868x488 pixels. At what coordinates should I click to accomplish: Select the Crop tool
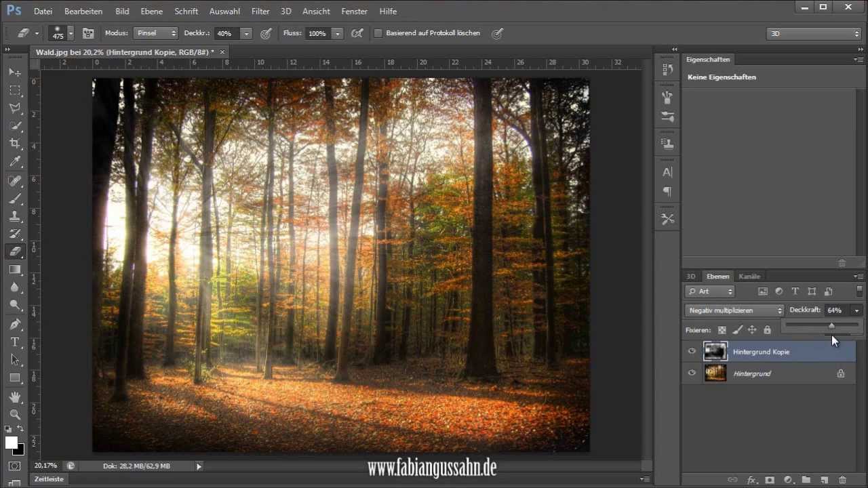pos(15,144)
